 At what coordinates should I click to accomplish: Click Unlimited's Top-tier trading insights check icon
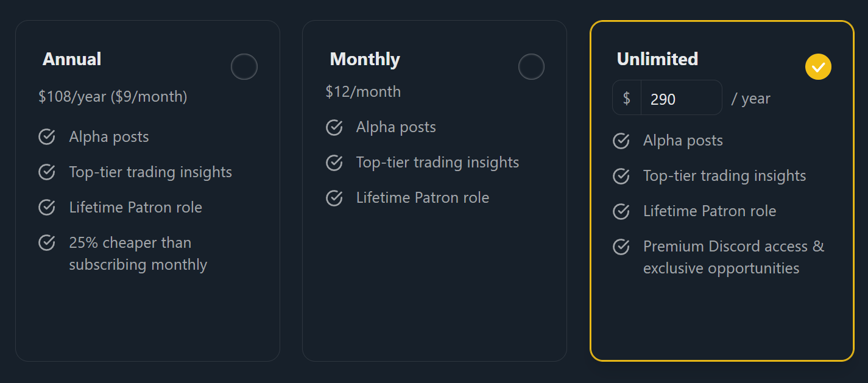(621, 176)
